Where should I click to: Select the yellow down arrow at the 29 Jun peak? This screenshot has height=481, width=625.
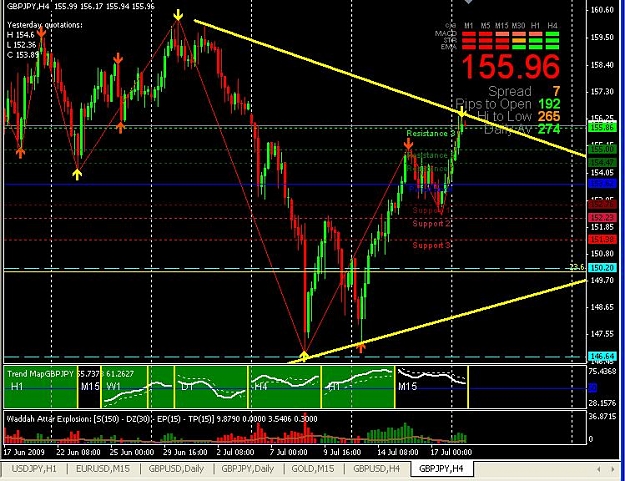pos(178,16)
